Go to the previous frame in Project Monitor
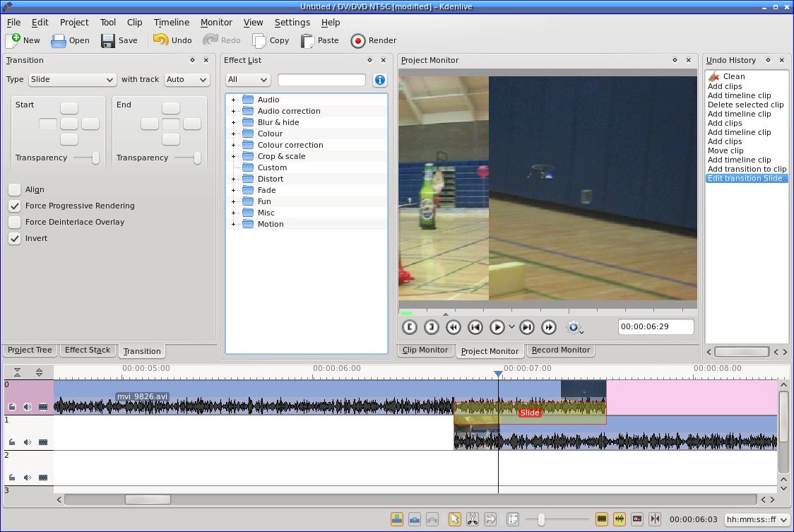The height and width of the screenshot is (532, 794). click(x=475, y=327)
